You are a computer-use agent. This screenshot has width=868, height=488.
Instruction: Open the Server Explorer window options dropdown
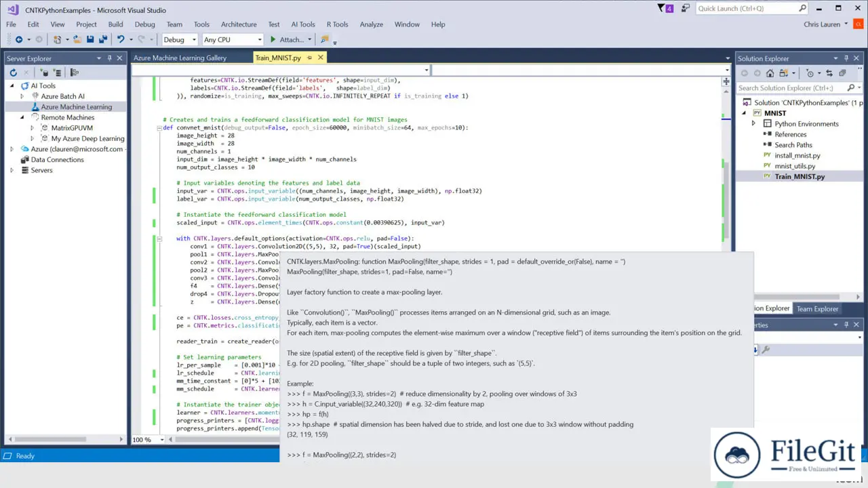(99, 58)
